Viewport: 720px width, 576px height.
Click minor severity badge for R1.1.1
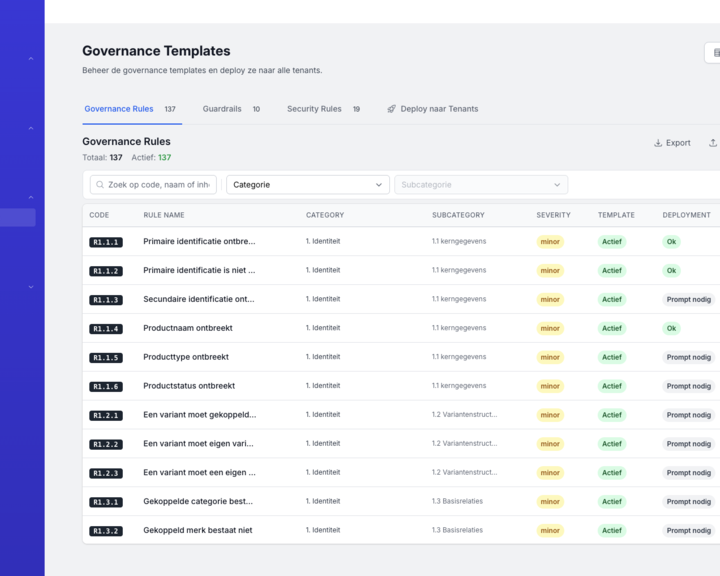(550, 242)
